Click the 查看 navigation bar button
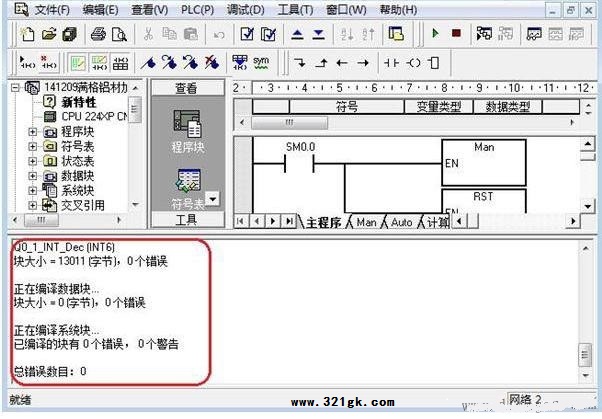This screenshot has width=602, height=419. (x=187, y=88)
